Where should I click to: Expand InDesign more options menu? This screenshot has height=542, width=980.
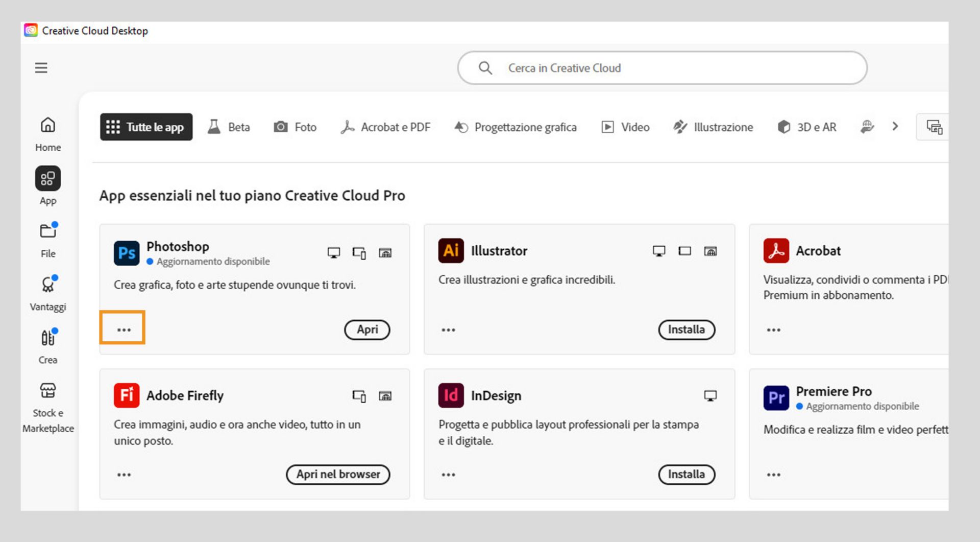[x=448, y=475]
